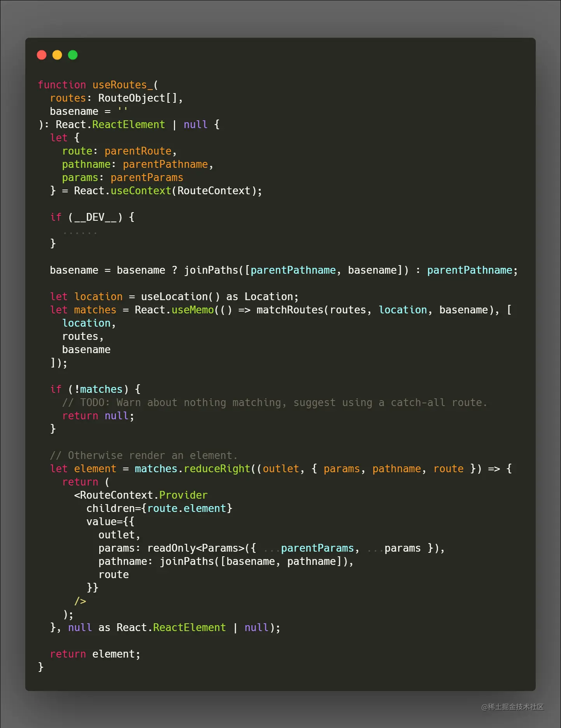
Task: Click the function name useRoutes_
Action: [x=123, y=85]
